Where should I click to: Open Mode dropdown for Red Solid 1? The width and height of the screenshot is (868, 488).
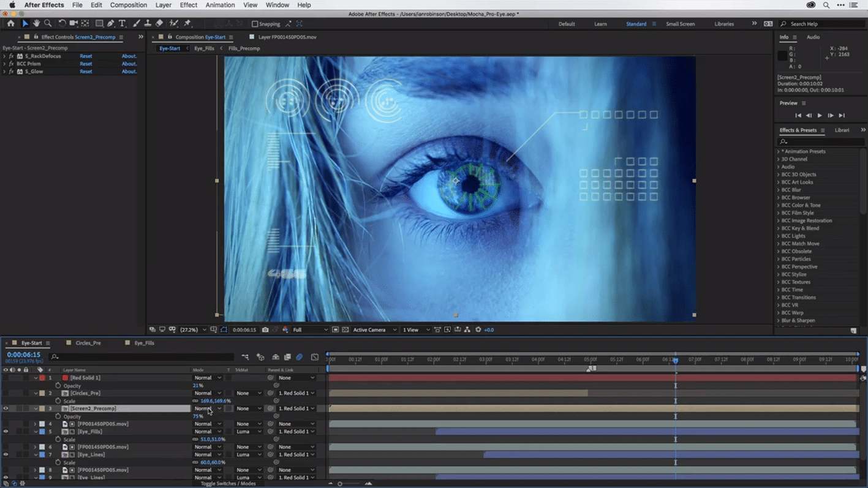pos(208,378)
